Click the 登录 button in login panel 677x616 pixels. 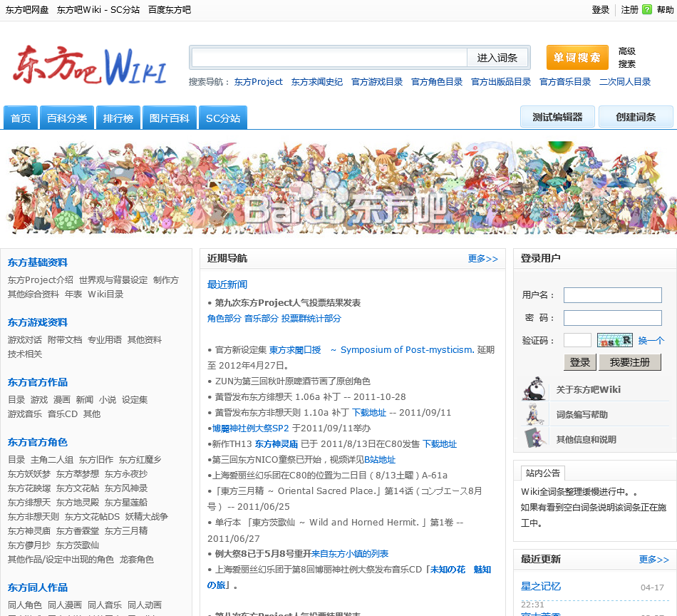tap(580, 362)
